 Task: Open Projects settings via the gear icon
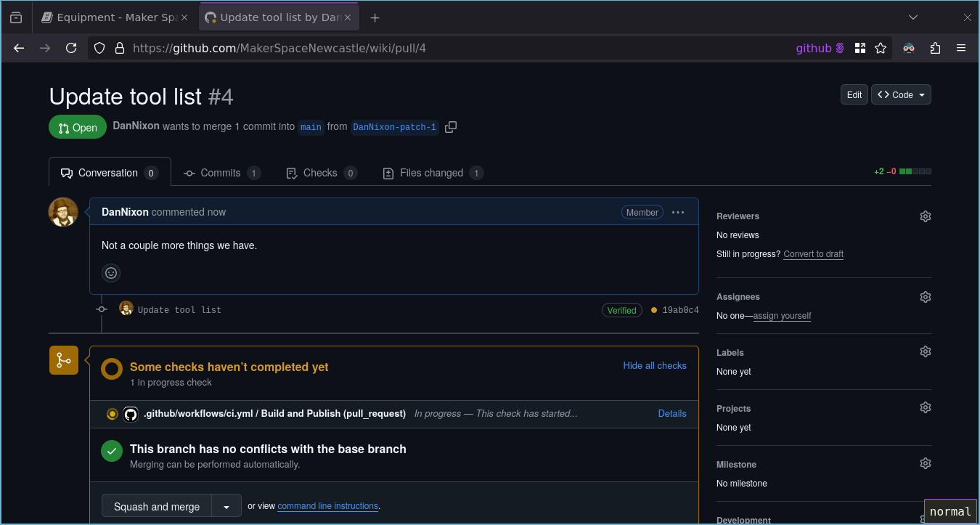pyautogui.click(x=925, y=407)
